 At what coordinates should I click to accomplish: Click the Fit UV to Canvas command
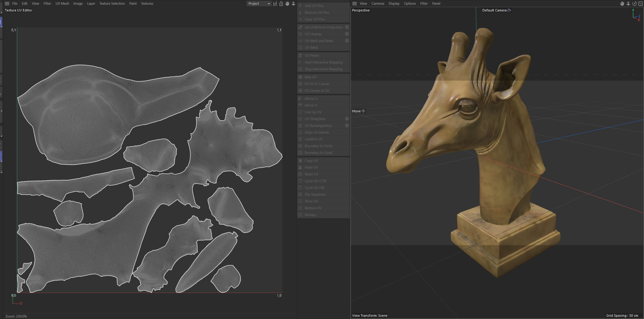coord(317,84)
